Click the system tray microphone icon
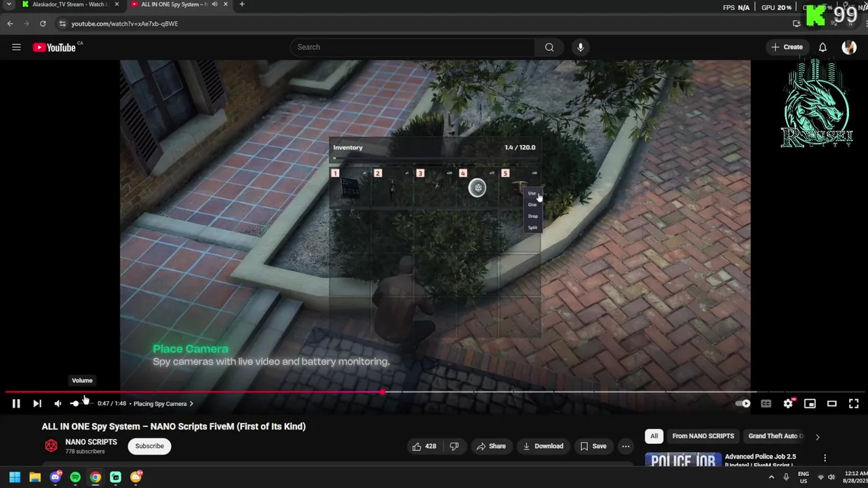 pyautogui.click(x=786, y=477)
